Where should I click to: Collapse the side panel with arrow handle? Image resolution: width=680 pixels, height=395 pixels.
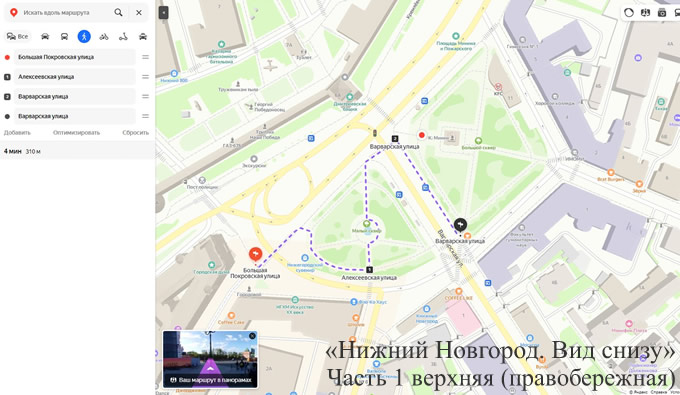coord(163,13)
